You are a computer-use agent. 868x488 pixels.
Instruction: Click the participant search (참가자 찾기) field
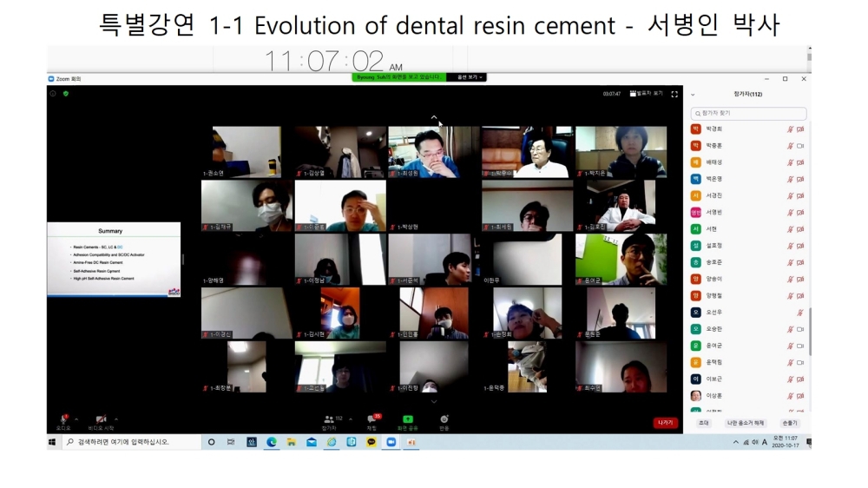pyautogui.click(x=748, y=113)
